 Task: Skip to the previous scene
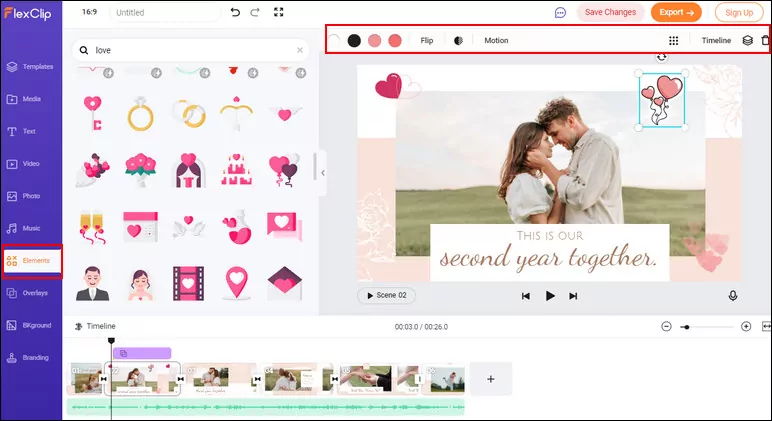(x=526, y=296)
